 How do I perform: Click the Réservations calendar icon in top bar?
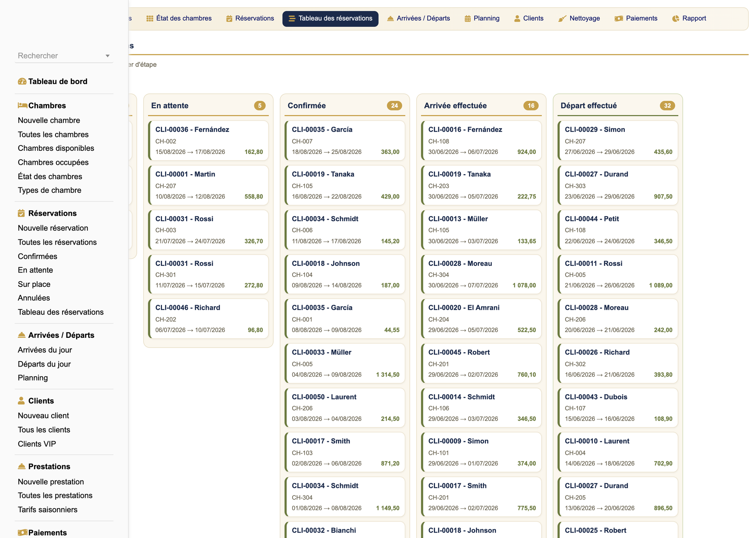[x=229, y=18]
